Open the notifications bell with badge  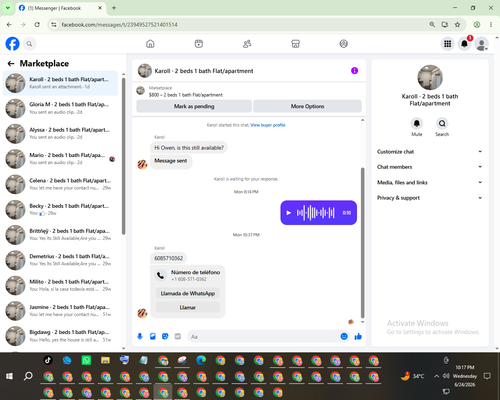(465, 44)
